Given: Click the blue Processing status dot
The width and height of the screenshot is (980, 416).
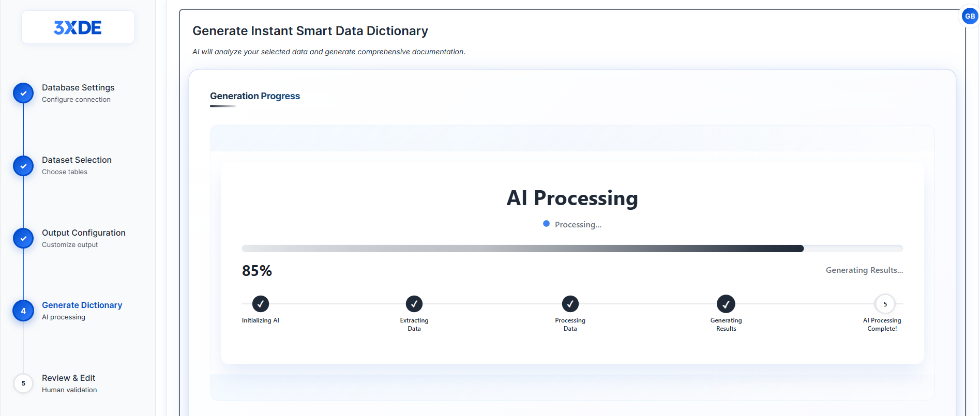Looking at the screenshot, I should (x=546, y=224).
